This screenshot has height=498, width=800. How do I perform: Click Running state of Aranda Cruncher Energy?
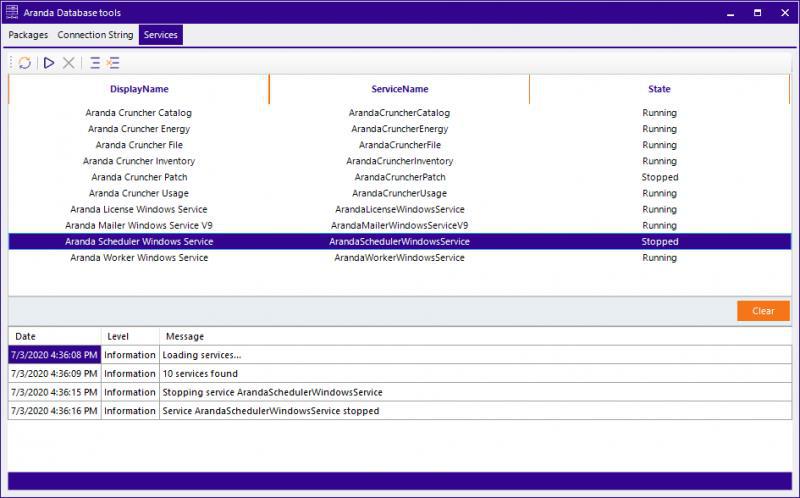point(660,129)
